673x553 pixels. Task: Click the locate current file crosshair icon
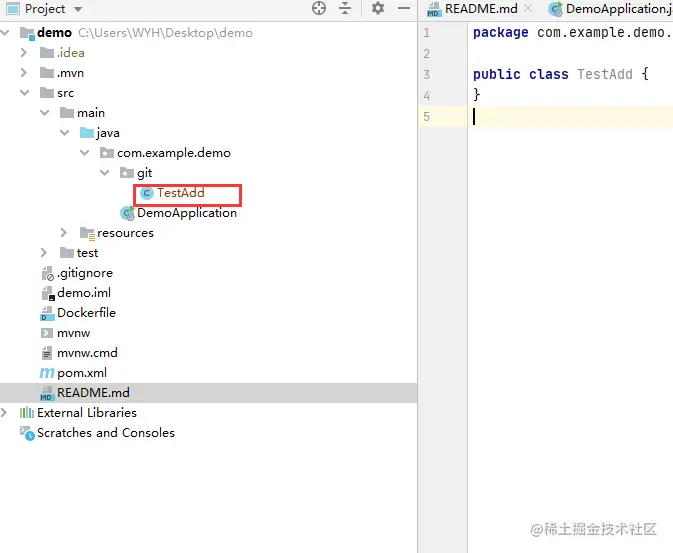point(318,8)
